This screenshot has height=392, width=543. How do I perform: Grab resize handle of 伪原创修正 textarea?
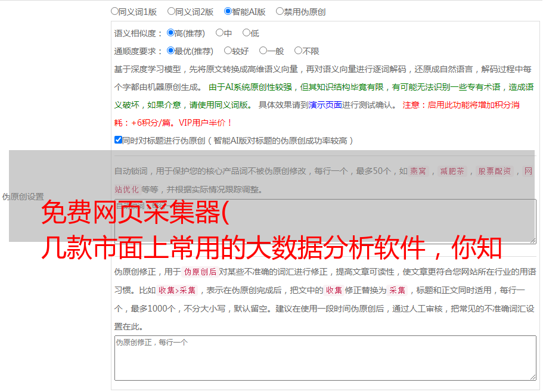click(x=533, y=378)
